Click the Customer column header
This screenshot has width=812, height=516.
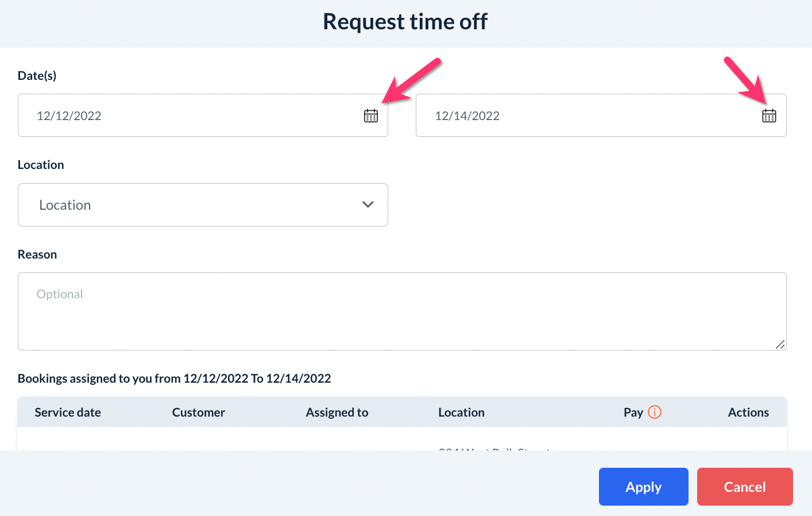point(199,413)
